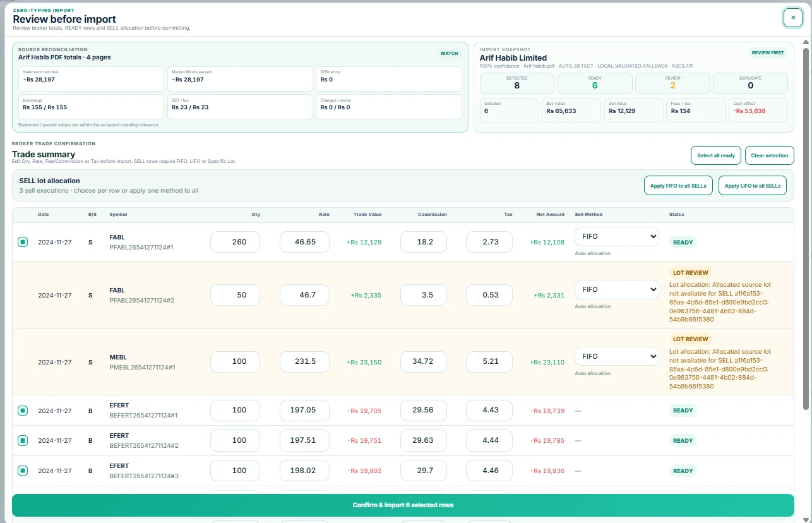Edit Qty field showing 50 for FABL
The width and height of the screenshot is (812, 523).
[x=235, y=295]
